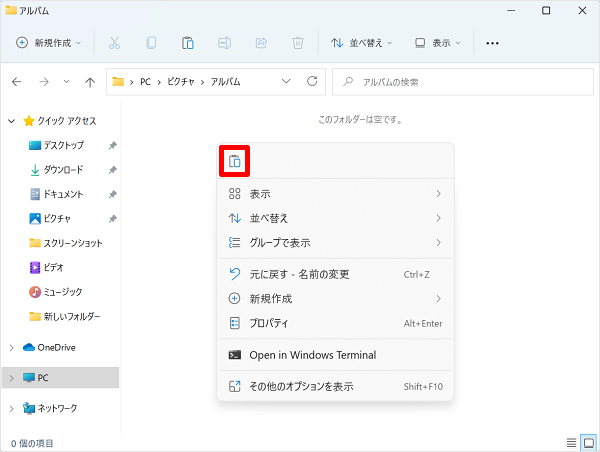Click the Copy icon in the toolbar

coord(151,43)
